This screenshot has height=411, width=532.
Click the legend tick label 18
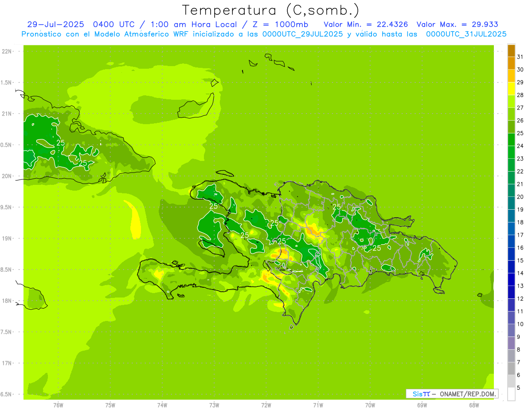520,222
